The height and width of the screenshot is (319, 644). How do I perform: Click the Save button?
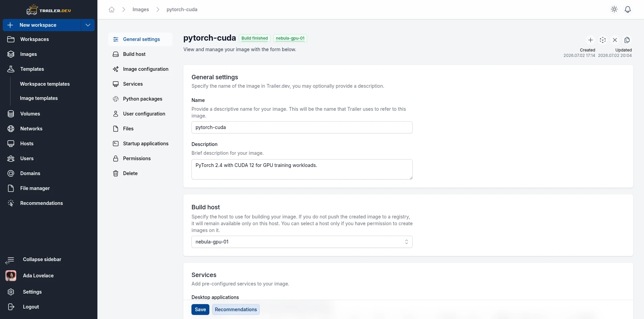(200, 310)
